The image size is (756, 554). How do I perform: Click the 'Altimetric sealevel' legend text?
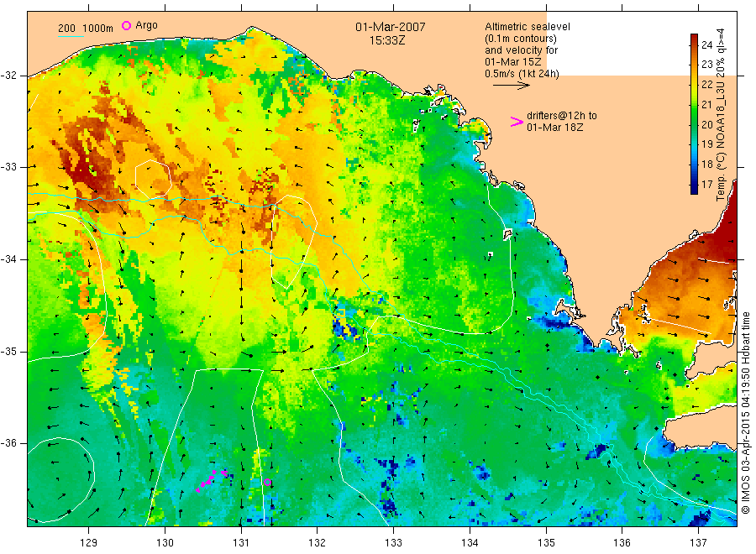coord(528,27)
